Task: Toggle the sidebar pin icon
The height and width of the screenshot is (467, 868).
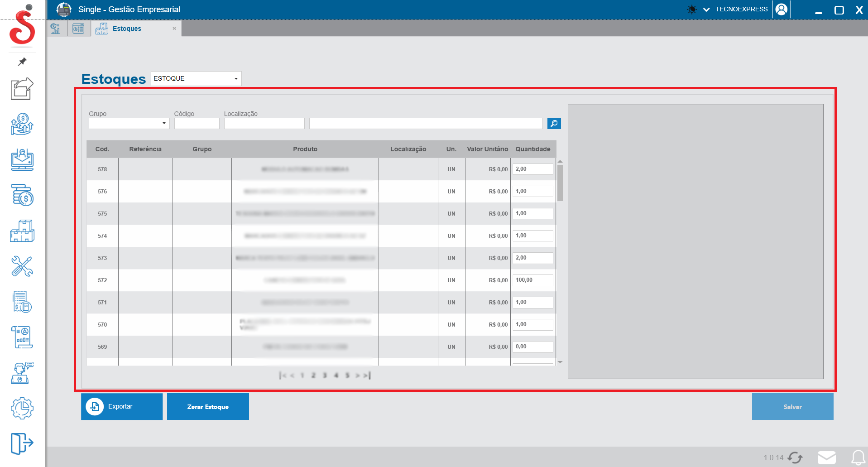Action: pos(22,62)
